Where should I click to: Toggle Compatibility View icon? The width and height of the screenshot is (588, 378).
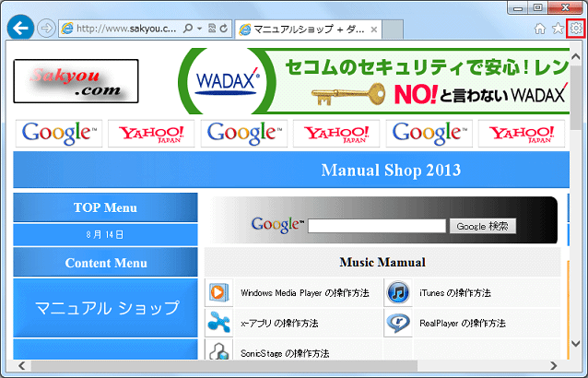(212, 29)
